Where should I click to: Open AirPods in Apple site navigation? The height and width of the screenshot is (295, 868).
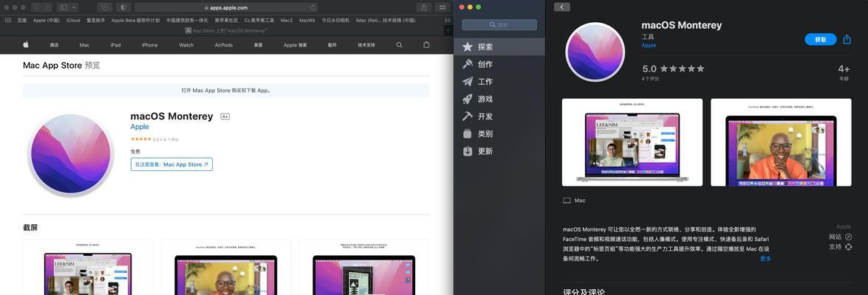[224, 45]
